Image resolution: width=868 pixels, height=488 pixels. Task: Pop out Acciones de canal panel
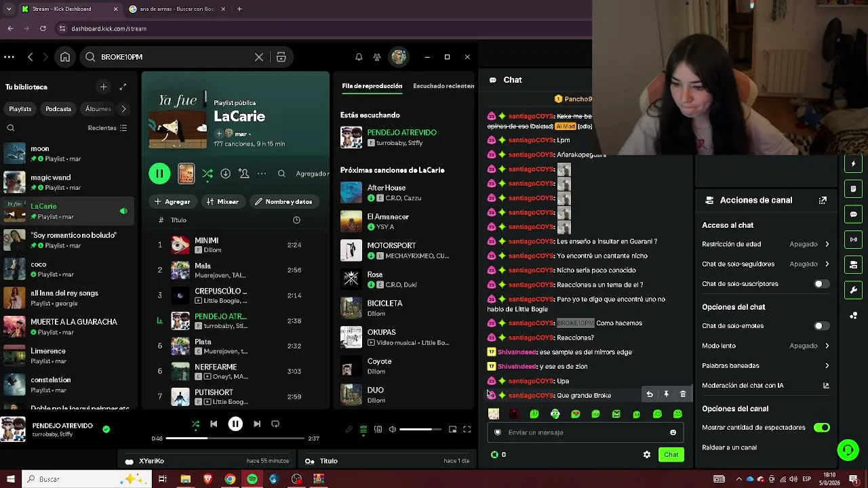tap(823, 201)
